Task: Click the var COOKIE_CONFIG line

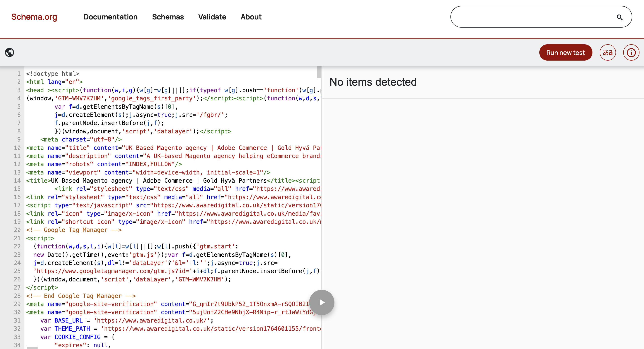Action: 78,337
